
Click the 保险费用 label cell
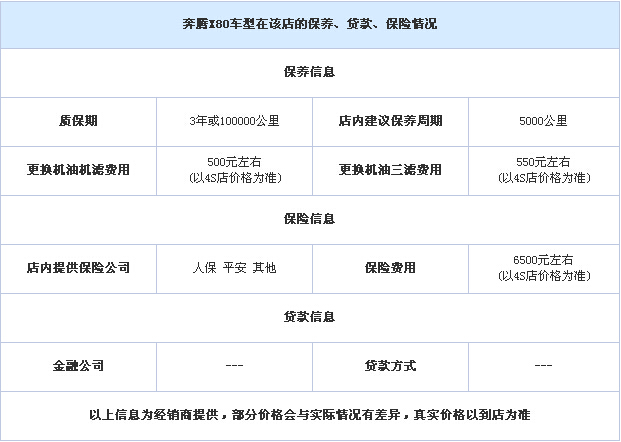pos(391,268)
